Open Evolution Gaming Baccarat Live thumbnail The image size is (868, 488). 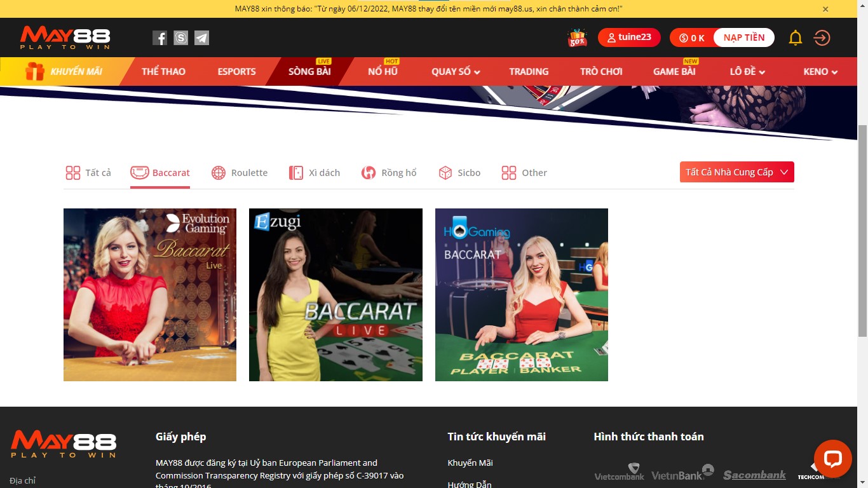tap(150, 295)
